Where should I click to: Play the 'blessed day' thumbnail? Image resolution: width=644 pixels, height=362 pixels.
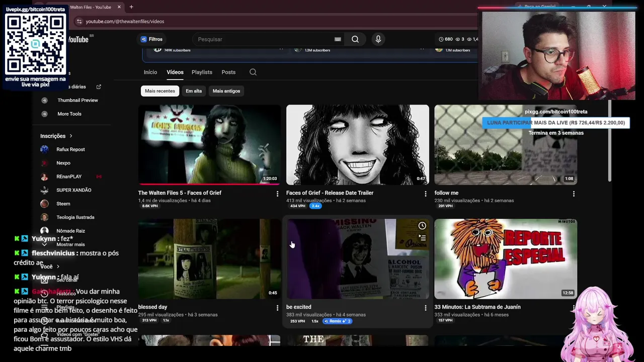point(209,259)
